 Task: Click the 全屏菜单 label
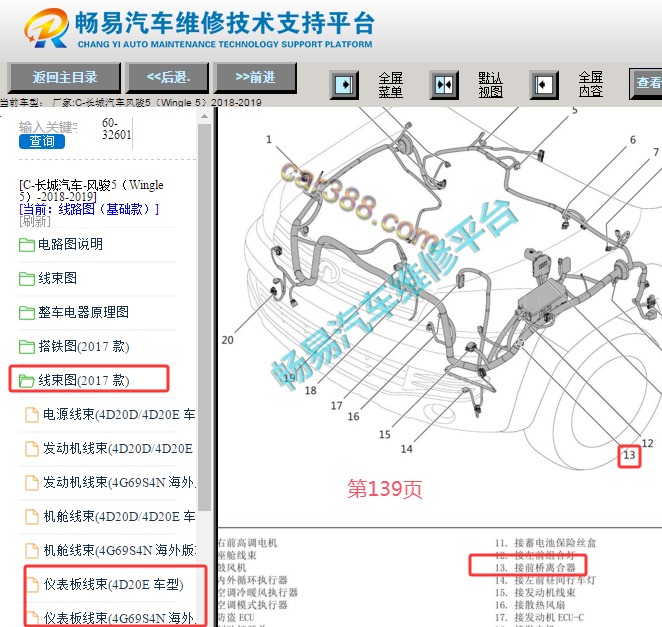pyautogui.click(x=391, y=85)
